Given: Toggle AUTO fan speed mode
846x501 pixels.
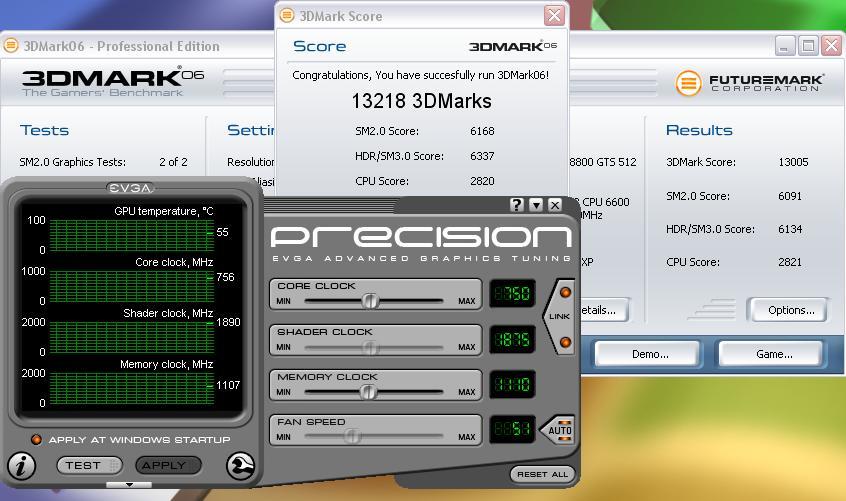Looking at the screenshot, I should 558,430.
